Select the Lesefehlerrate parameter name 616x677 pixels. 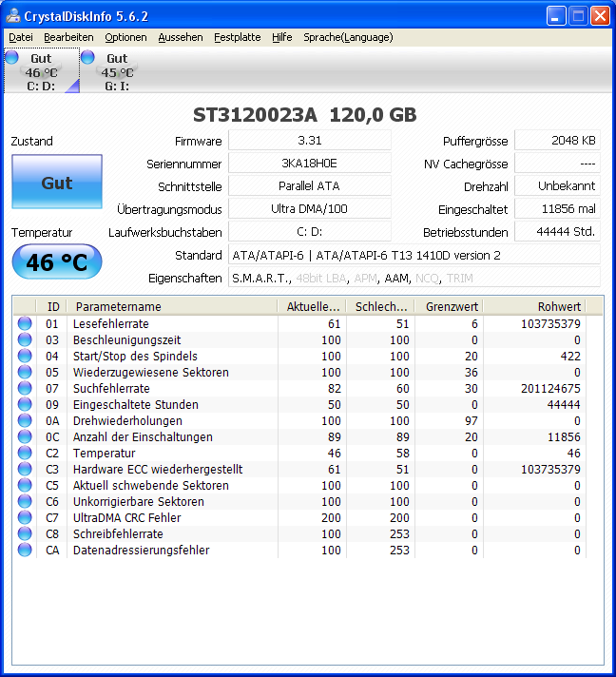coord(111,324)
